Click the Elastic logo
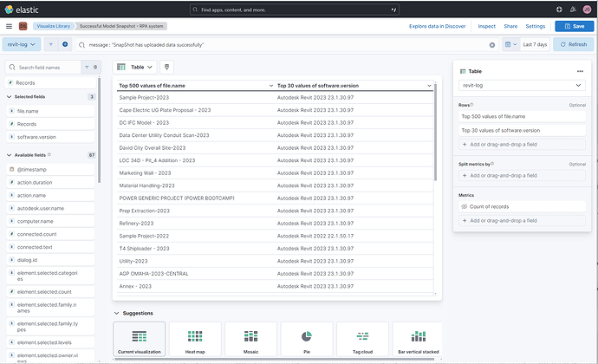 tap(22, 10)
